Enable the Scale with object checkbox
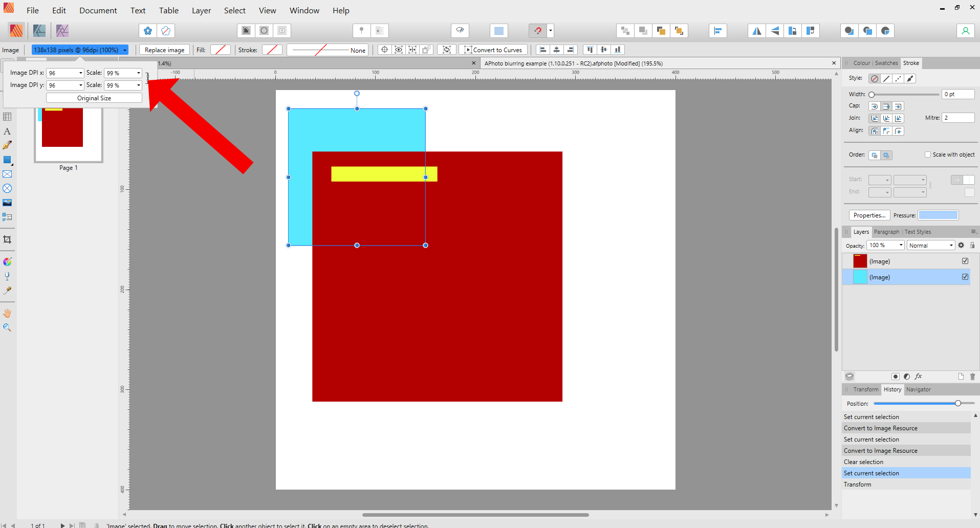This screenshot has width=980, height=528. click(927, 155)
